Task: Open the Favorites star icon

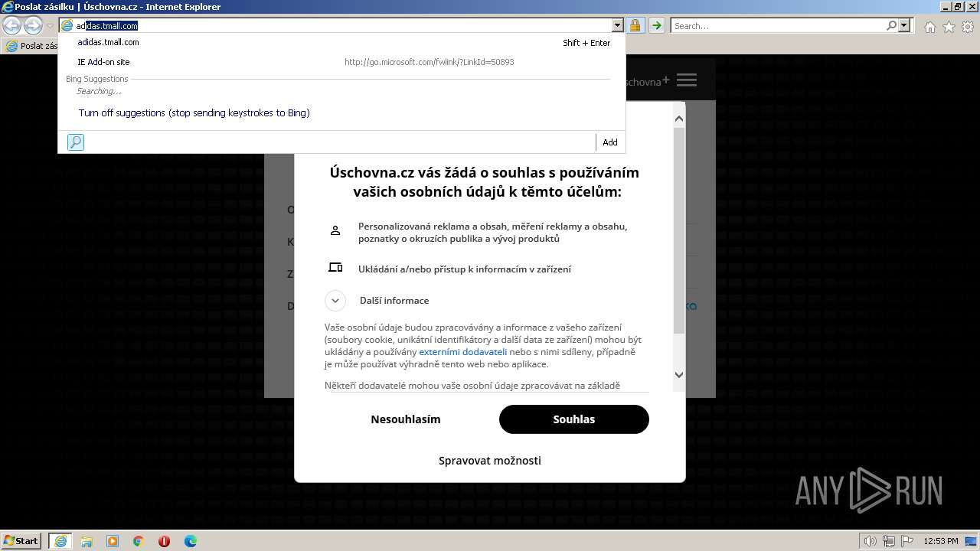Action: (949, 27)
